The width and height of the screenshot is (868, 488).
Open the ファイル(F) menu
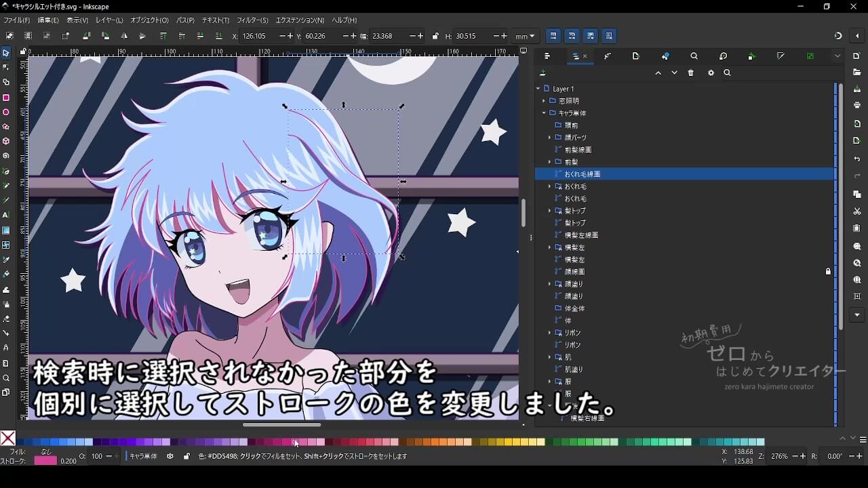coord(16,20)
